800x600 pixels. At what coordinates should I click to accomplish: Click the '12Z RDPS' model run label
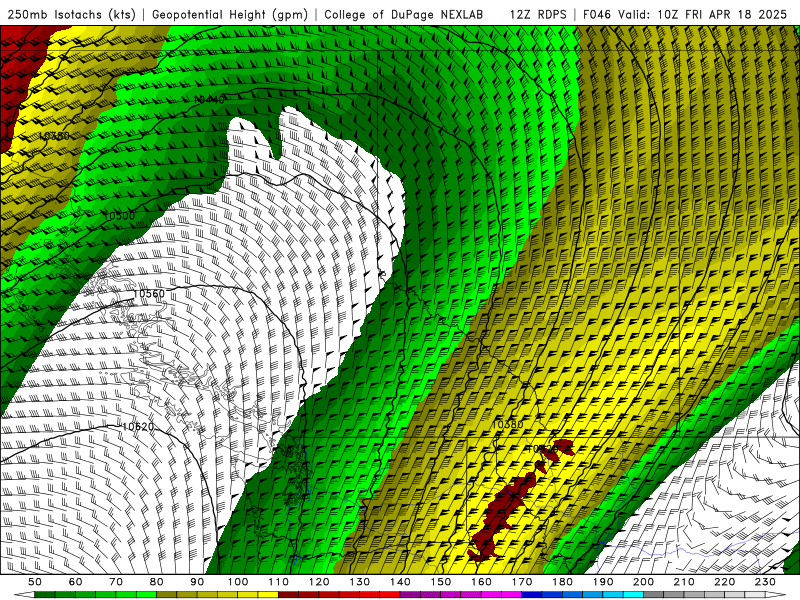[x=538, y=14]
